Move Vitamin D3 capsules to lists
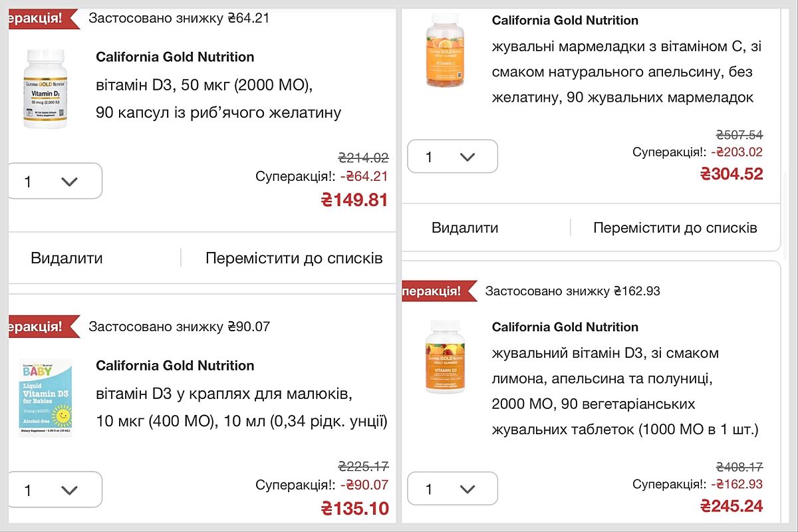Screen dimensions: 798x532 (294, 258)
